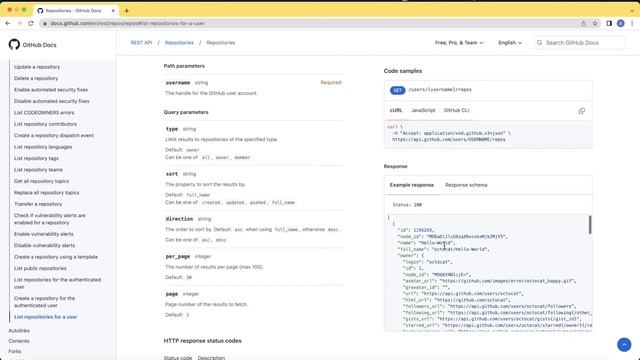Click the HTTP response status codes heading
Viewport: 640px width, 360px height.
(x=202, y=341)
